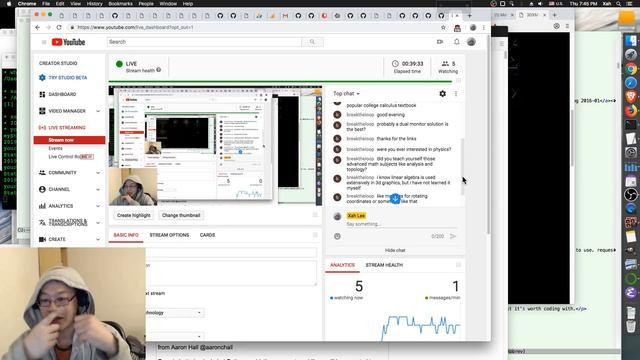Select the ANALYTICS tab below chat
The image size is (640, 360).
pyautogui.click(x=342, y=265)
